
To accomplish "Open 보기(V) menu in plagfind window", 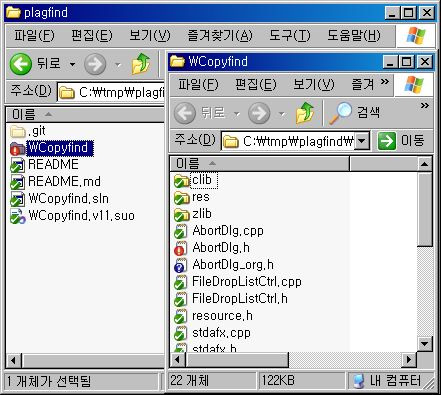I will [x=150, y=35].
